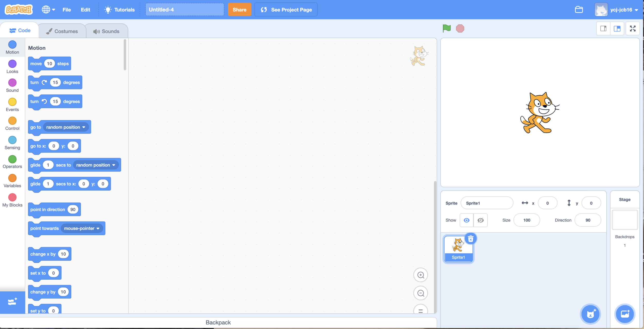
Task: Zoom in on the code workspace
Action: point(420,275)
